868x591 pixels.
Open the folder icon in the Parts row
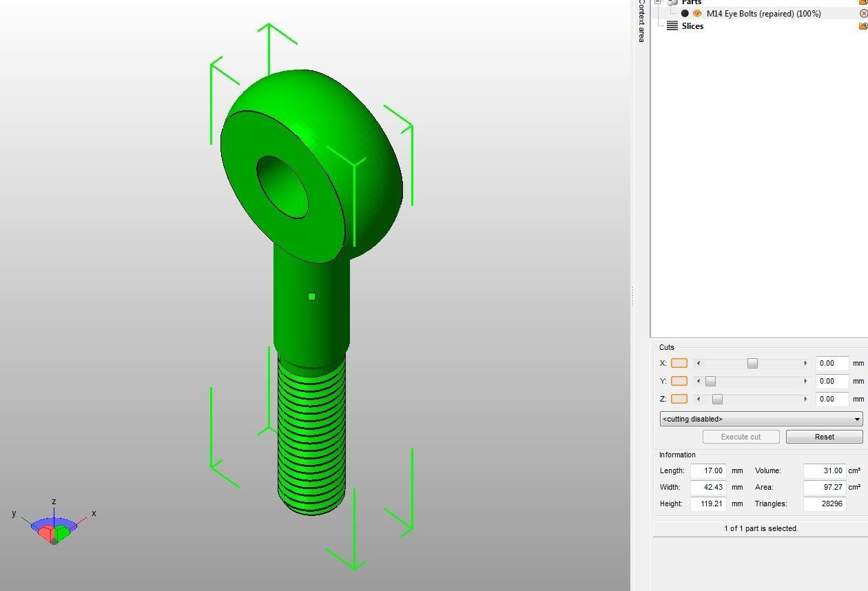863,2
